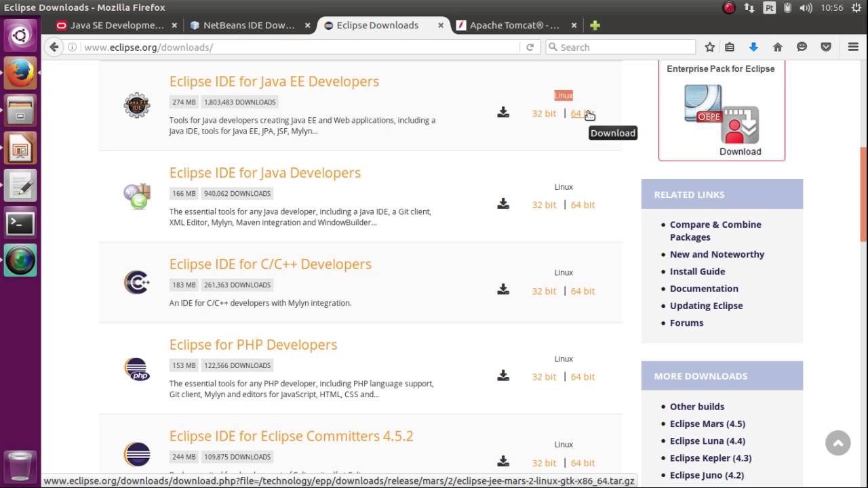Screen dimensions: 868x488
Task: Open Eclipse IDE for Java EE Developers title
Action: click(274, 81)
